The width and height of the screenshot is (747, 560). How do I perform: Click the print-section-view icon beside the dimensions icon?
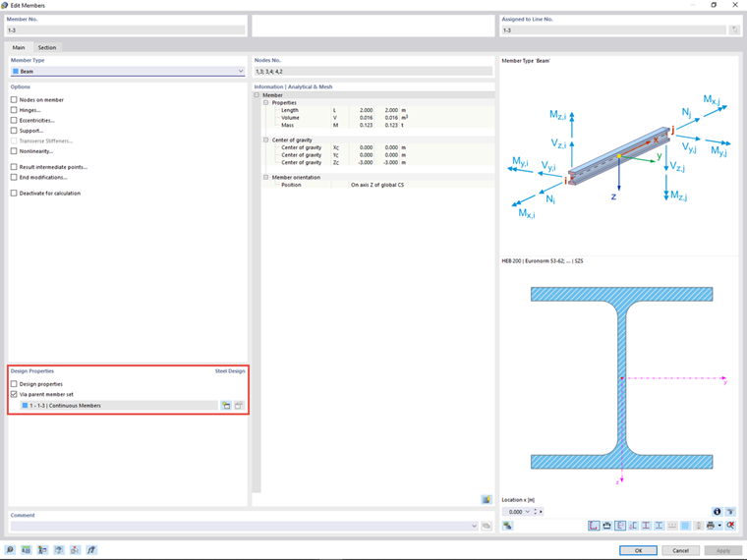click(606, 526)
